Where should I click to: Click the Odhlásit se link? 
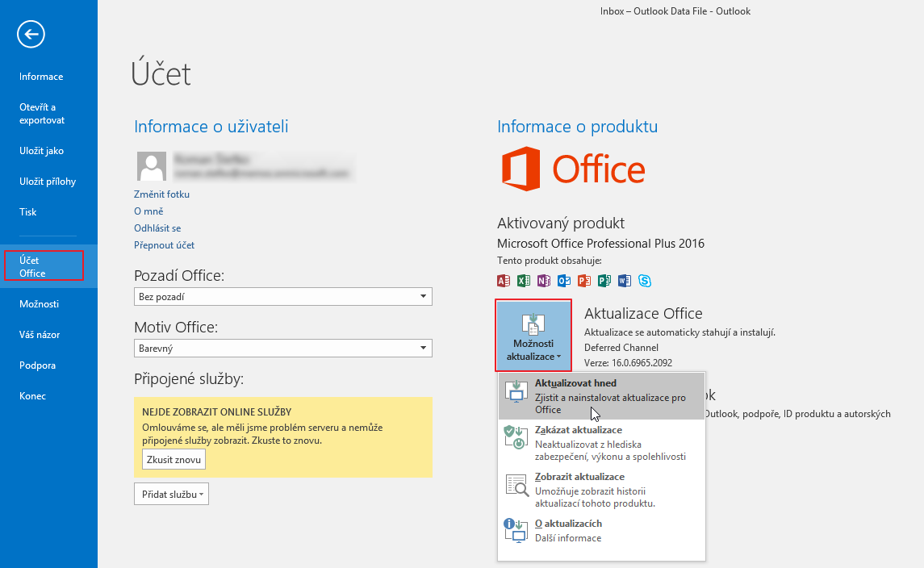157,228
